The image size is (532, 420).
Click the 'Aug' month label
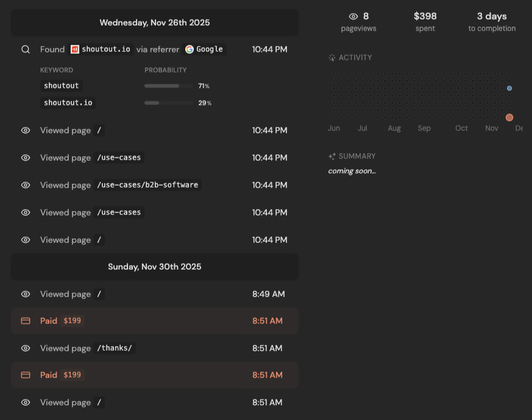[x=394, y=128]
